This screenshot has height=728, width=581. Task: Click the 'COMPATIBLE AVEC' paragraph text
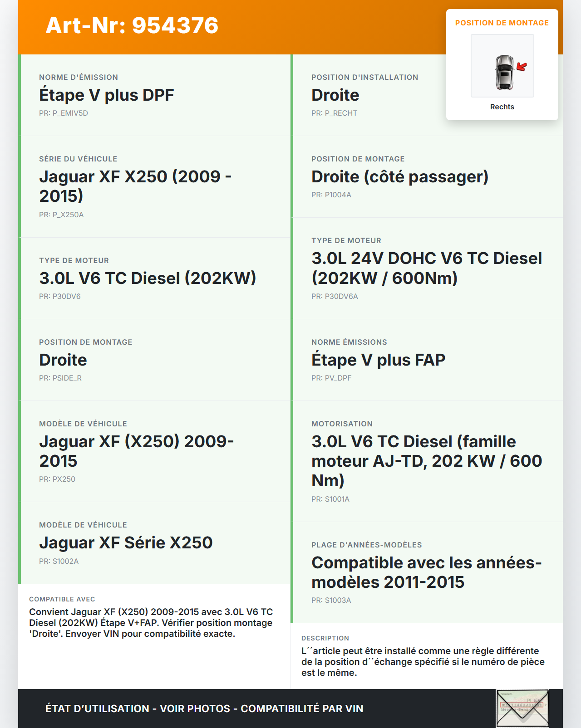click(x=151, y=622)
